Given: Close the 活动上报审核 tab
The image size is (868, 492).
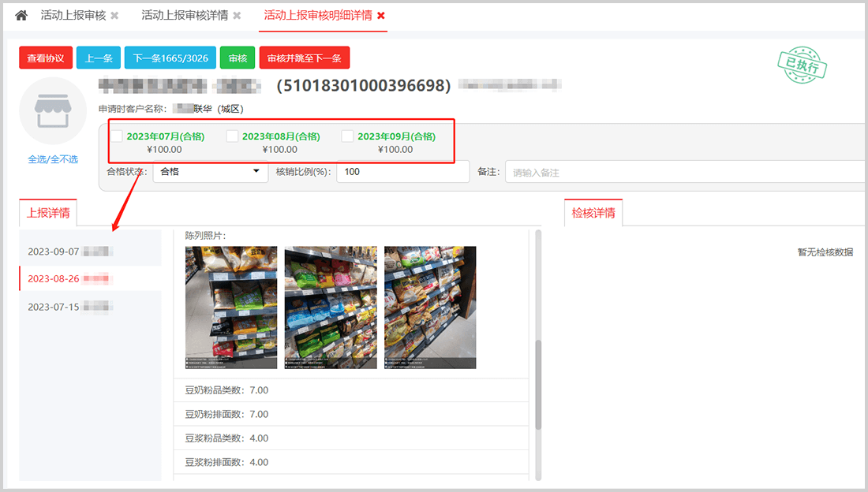Looking at the screenshot, I should pos(114,16).
